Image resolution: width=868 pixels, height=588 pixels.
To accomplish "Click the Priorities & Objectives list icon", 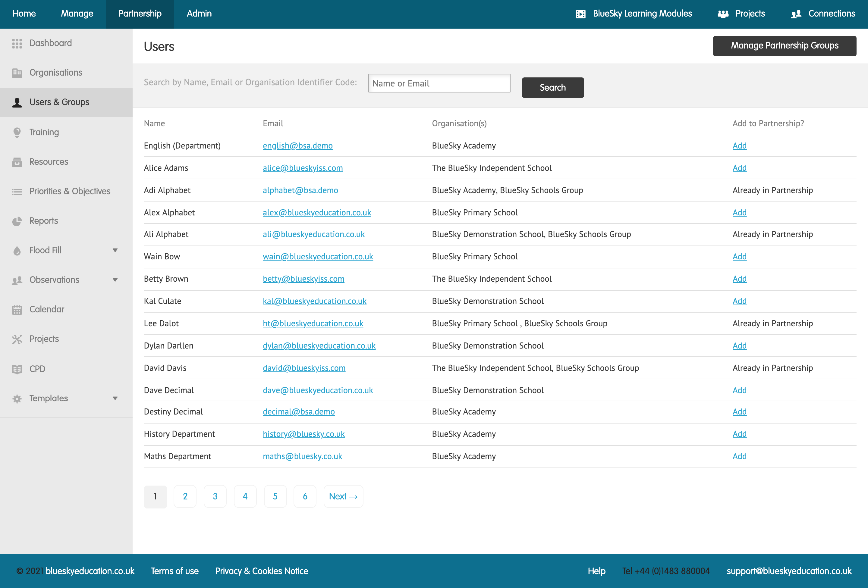I will point(17,192).
